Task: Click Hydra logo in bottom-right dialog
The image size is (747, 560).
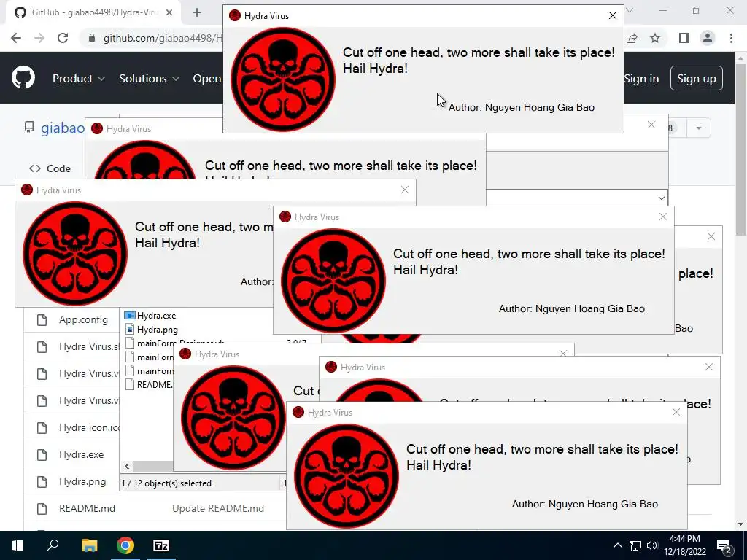Action: (x=347, y=476)
